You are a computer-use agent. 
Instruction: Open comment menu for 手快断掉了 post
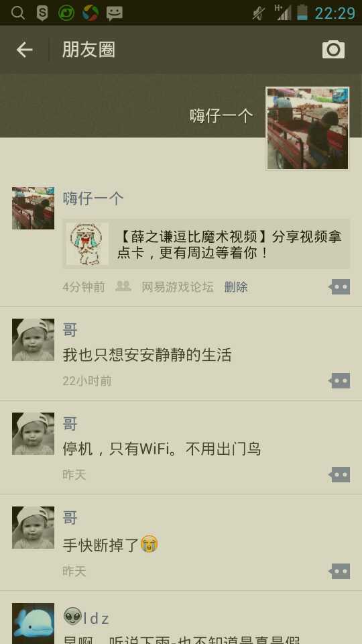339,571
